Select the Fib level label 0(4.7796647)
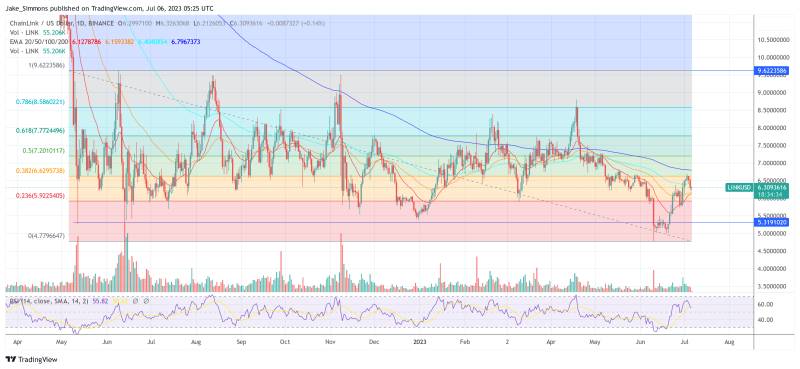Image resolution: width=800 pixels, height=369 pixels. coord(46,236)
